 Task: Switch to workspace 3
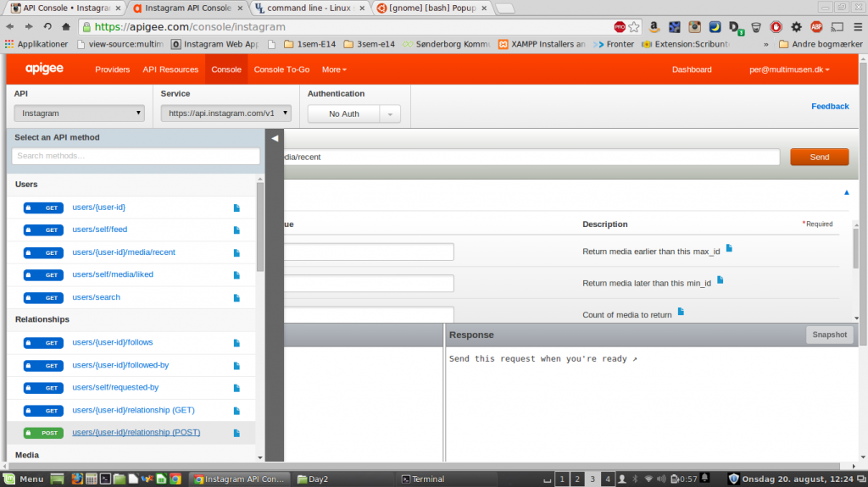click(x=593, y=479)
